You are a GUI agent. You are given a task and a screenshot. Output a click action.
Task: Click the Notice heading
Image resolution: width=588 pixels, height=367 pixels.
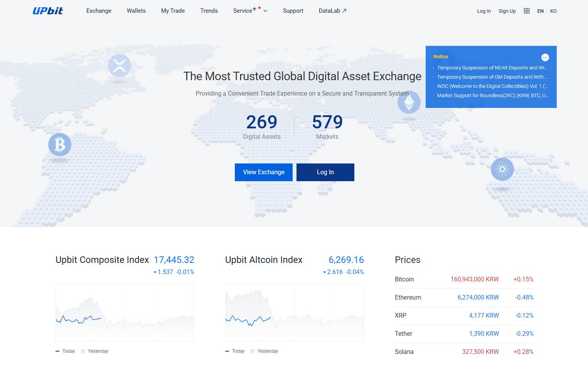[x=441, y=56]
